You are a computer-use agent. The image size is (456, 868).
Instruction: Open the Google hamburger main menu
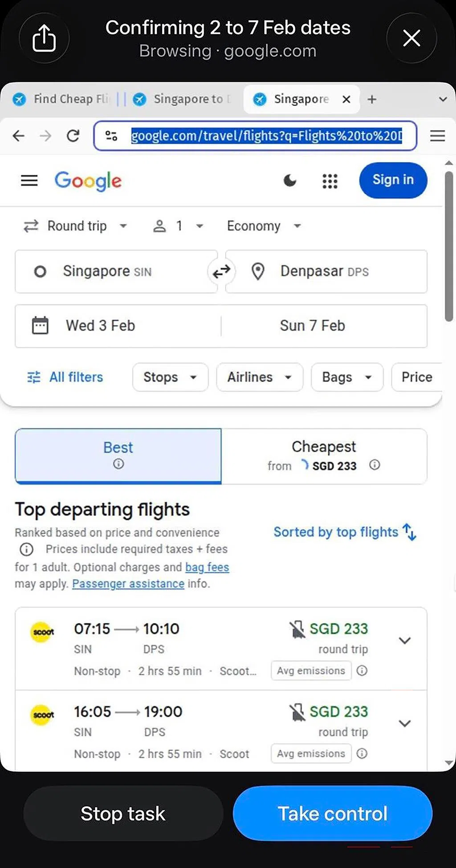click(29, 180)
